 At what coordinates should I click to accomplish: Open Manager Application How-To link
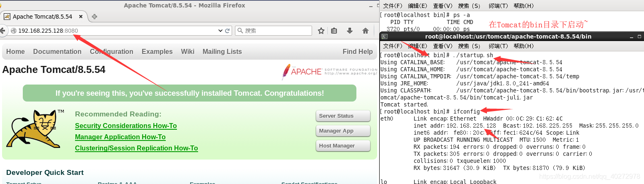[120, 137]
